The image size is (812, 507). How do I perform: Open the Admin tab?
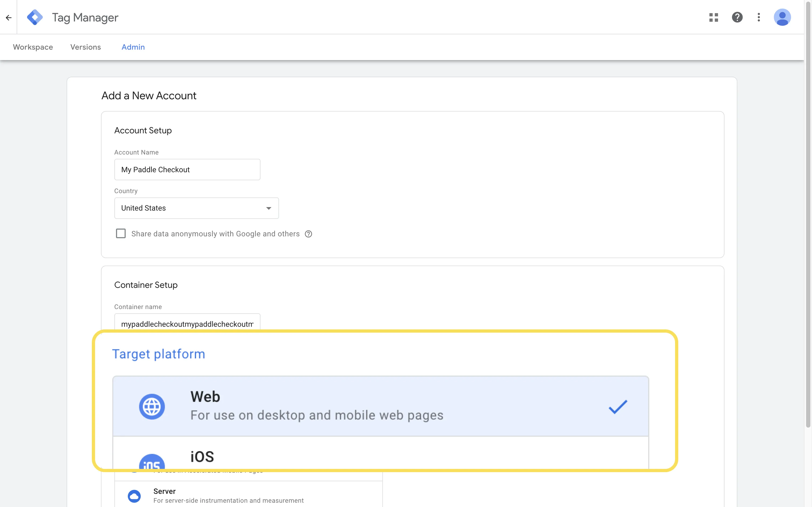pos(133,47)
